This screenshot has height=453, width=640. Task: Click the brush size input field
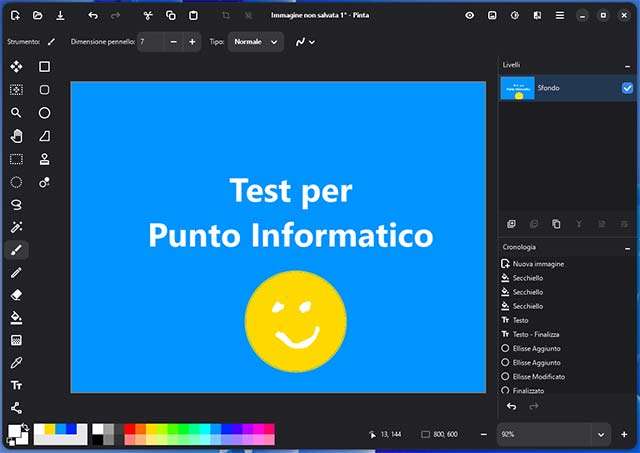pyautogui.click(x=151, y=42)
